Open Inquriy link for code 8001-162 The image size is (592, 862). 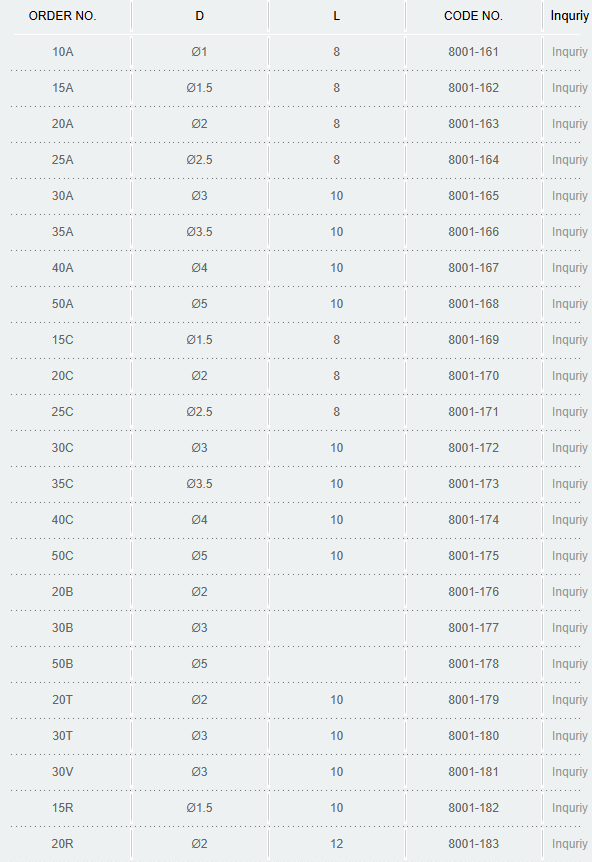(x=569, y=88)
